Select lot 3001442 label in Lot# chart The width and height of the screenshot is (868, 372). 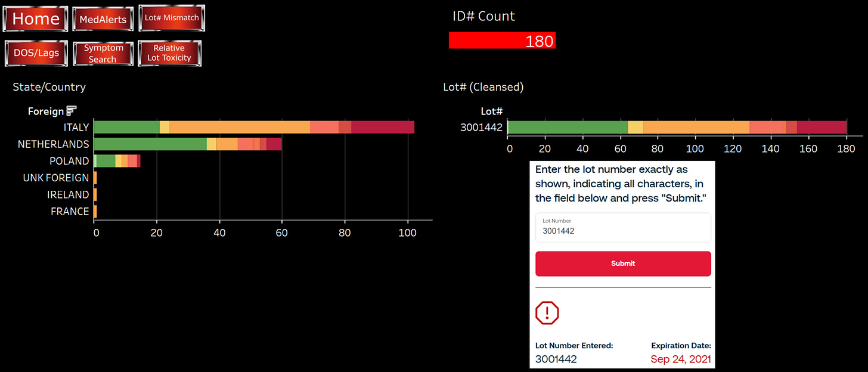coord(482,127)
